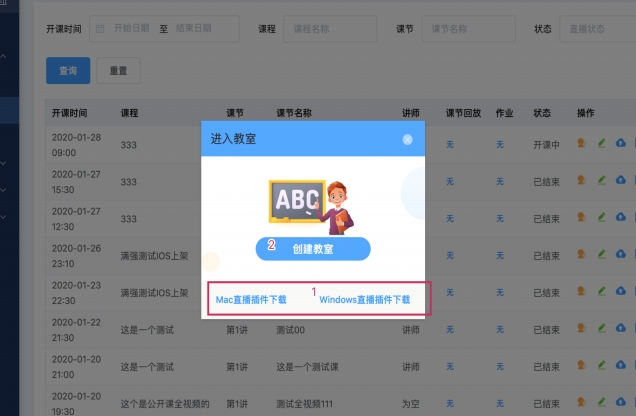The width and height of the screenshot is (636, 416).
Task: Click the user icon in the 09:00 row
Action: (x=582, y=143)
